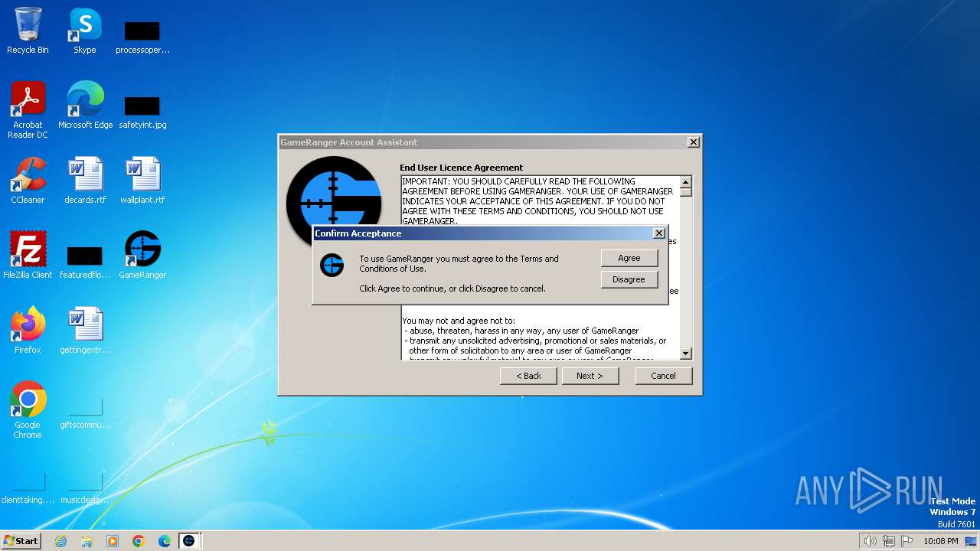Screen dimensions: 980x551
Task: Click Cancel in Account Assistant
Action: pos(664,376)
